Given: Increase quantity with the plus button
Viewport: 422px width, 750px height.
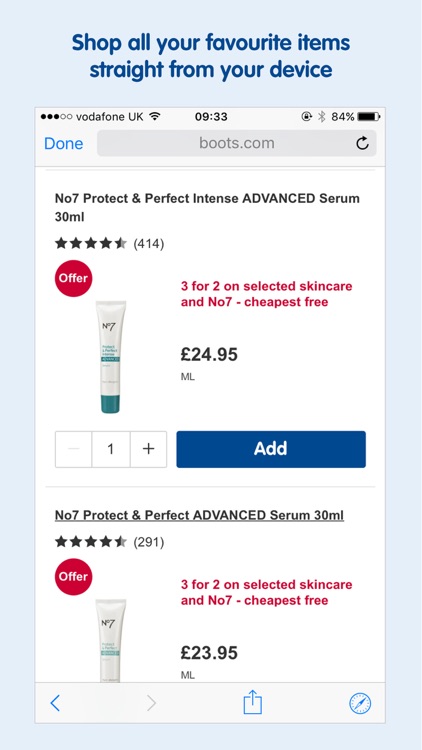Looking at the screenshot, I should [x=148, y=449].
